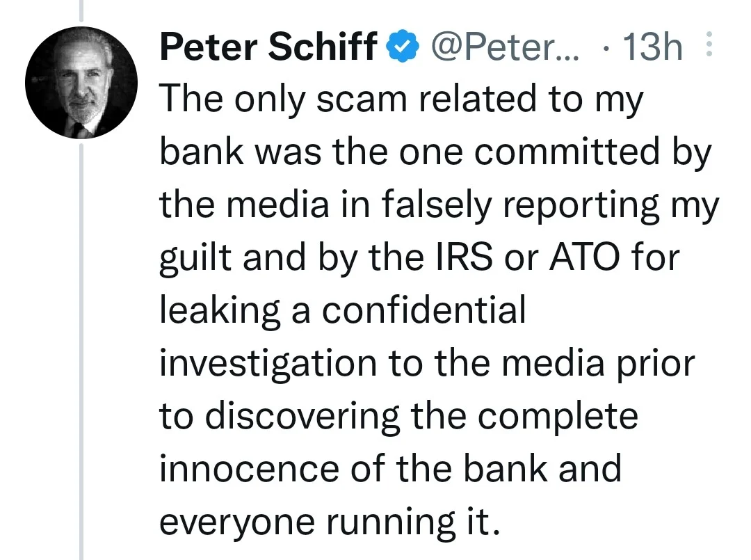Screen dimensions: 751x560
Task: Click the thread line above the avatar
Action: (x=81, y=11)
